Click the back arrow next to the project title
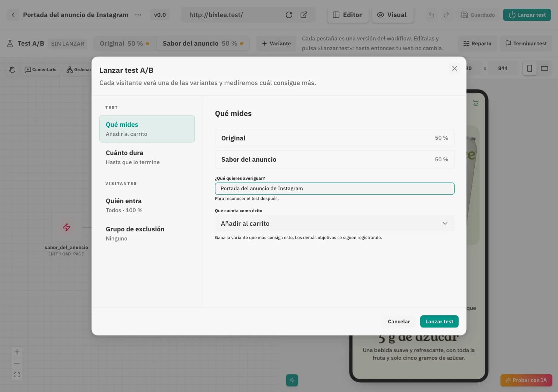Image resolution: width=558 pixels, height=392 pixels. [x=13, y=15]
